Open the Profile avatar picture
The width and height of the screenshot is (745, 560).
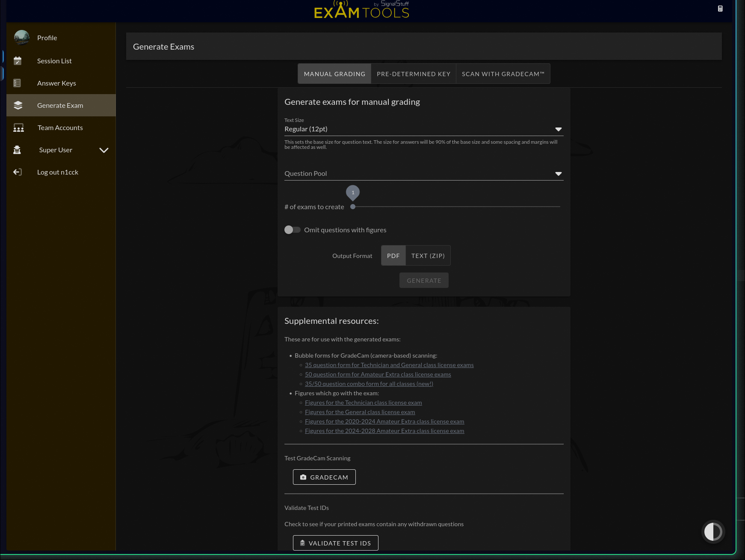coord(22,38)
